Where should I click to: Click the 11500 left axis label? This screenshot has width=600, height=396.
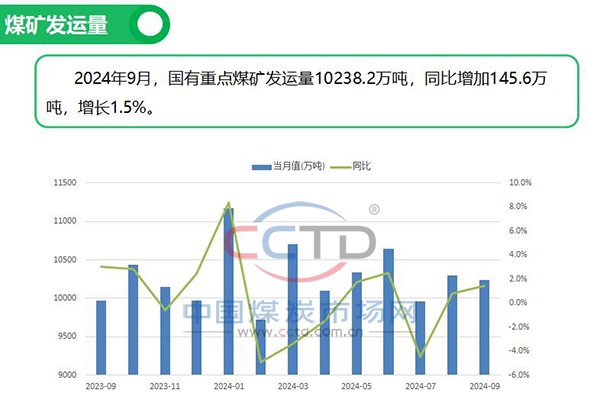65,183
